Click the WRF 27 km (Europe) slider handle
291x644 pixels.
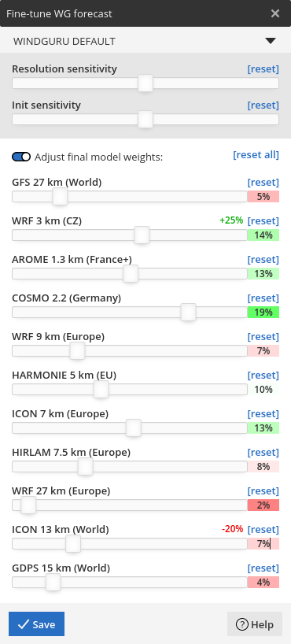coord(28,505)
